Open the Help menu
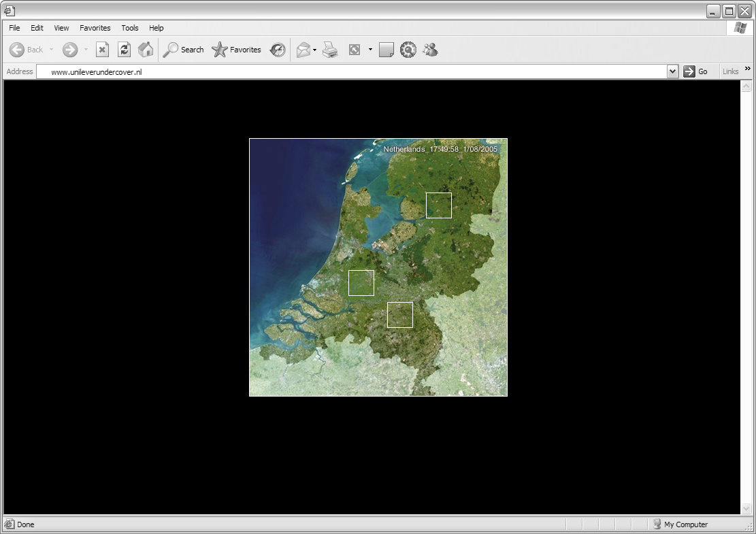Image resolution: width=756 pixels, height=534 pixels. click(157, 28)
